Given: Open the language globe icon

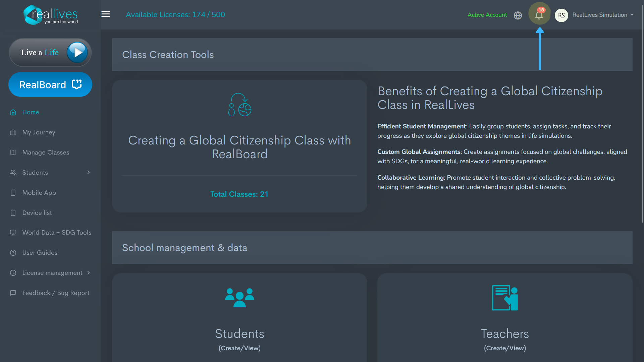Looking at the screenshot, I should pos(518,15).
